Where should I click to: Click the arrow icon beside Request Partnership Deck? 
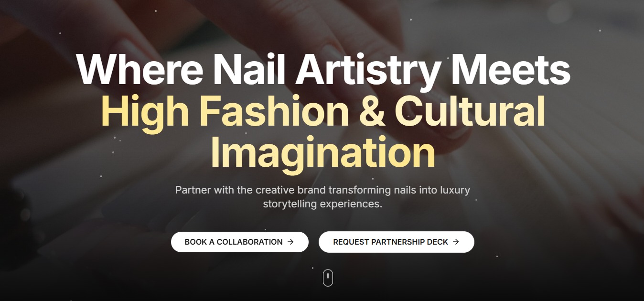456,242
